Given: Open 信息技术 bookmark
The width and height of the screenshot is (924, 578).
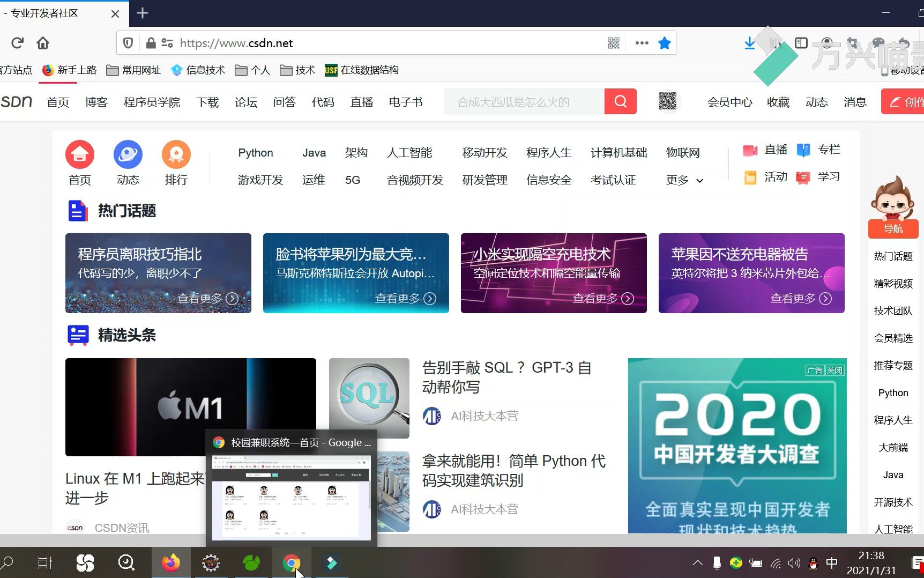Looking at the screenshot, I should (x=198, y=70).
